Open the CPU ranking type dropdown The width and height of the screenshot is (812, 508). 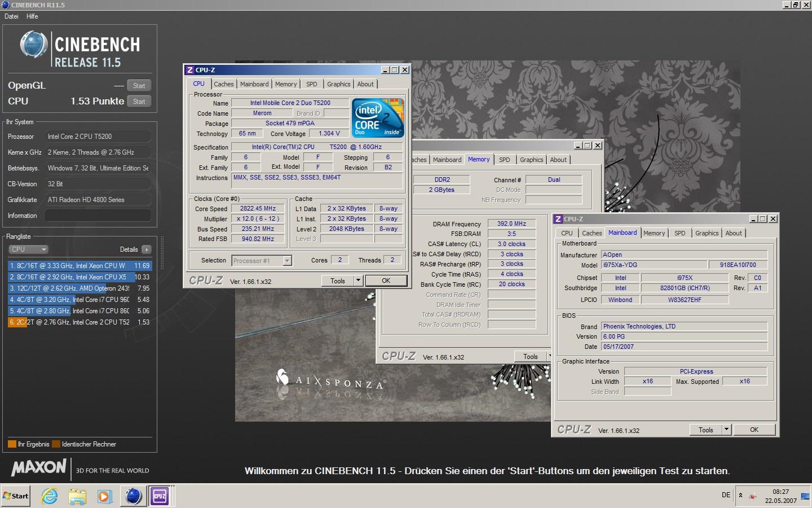coord(28,249)
